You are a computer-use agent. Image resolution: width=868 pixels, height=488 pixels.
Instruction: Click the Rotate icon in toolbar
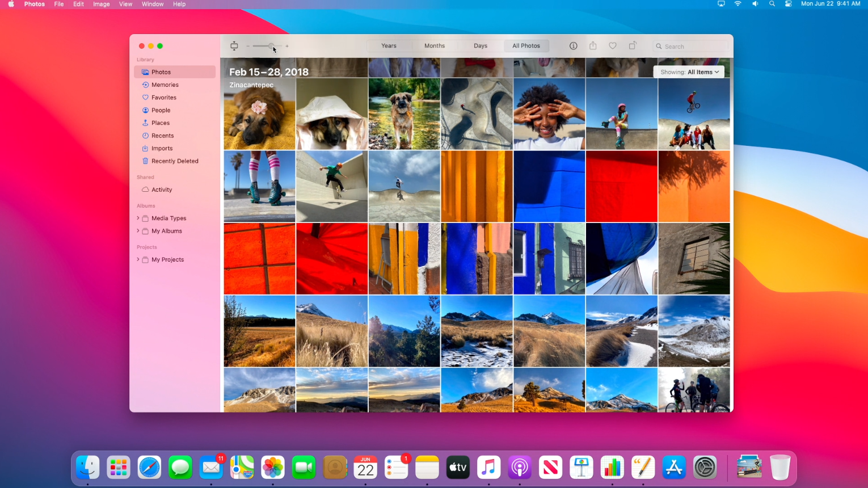coord(633,46)
